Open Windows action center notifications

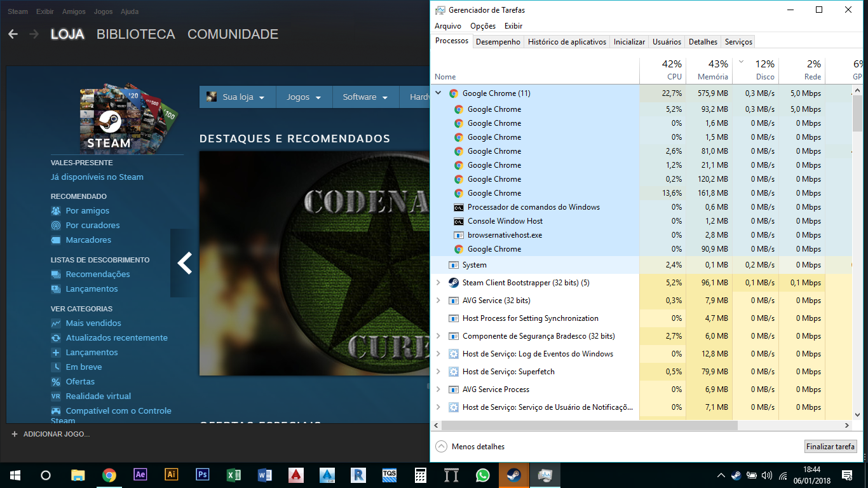[847, 475]
